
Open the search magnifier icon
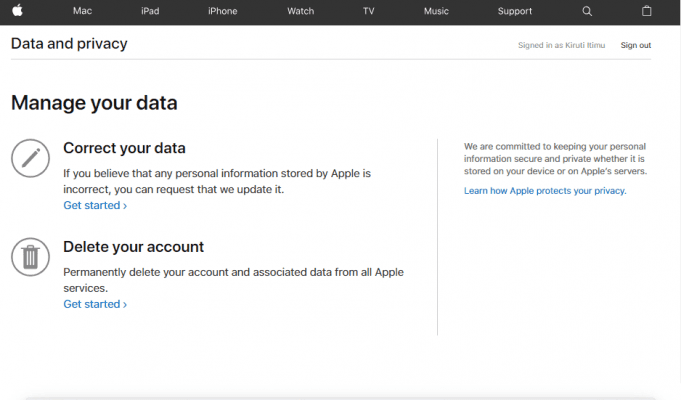[x=587, y=11]
